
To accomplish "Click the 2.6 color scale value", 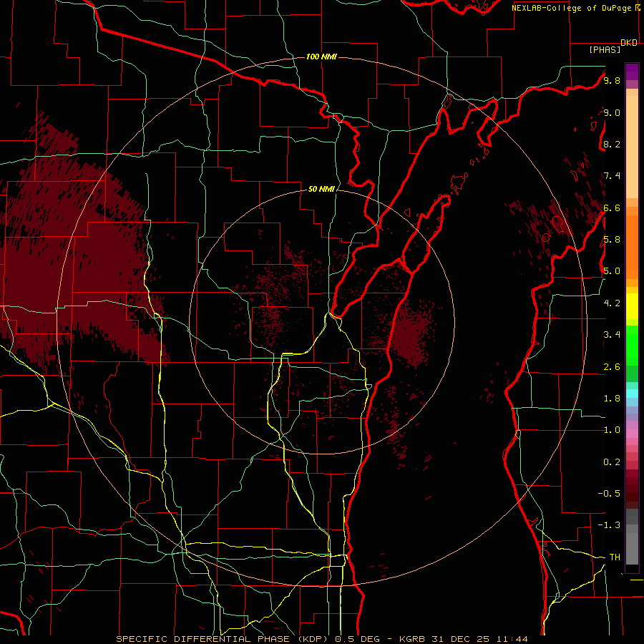I will point(612,367).
